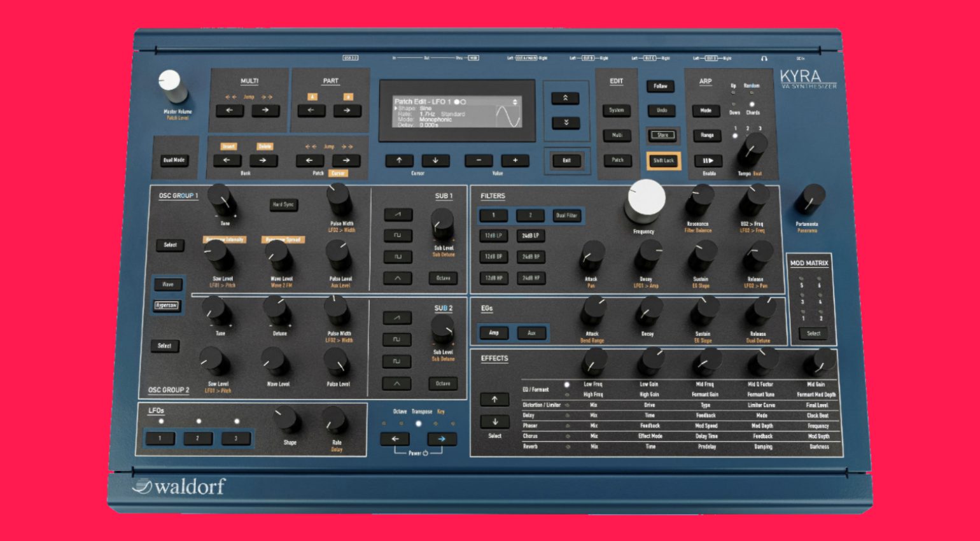This screenshot has height=541, width=980.
Task: Toggle the Dual Mode button
Action: click(174, 160)
